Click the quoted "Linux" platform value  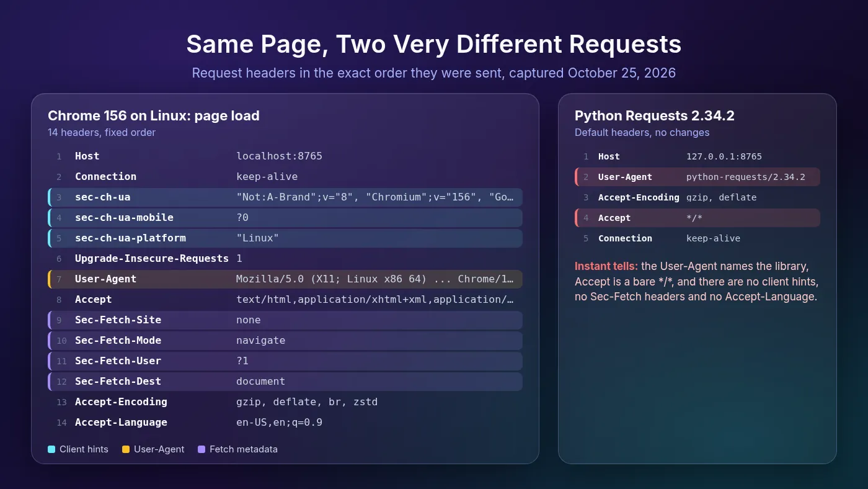[x=257, y=238]
